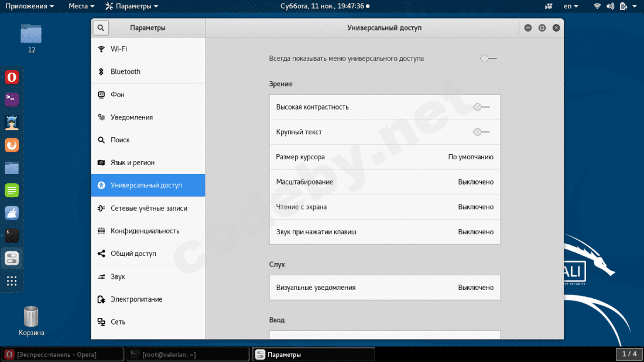Click Параметры window button in taskbar
The image size is (644, 362).
pos(314,354)
